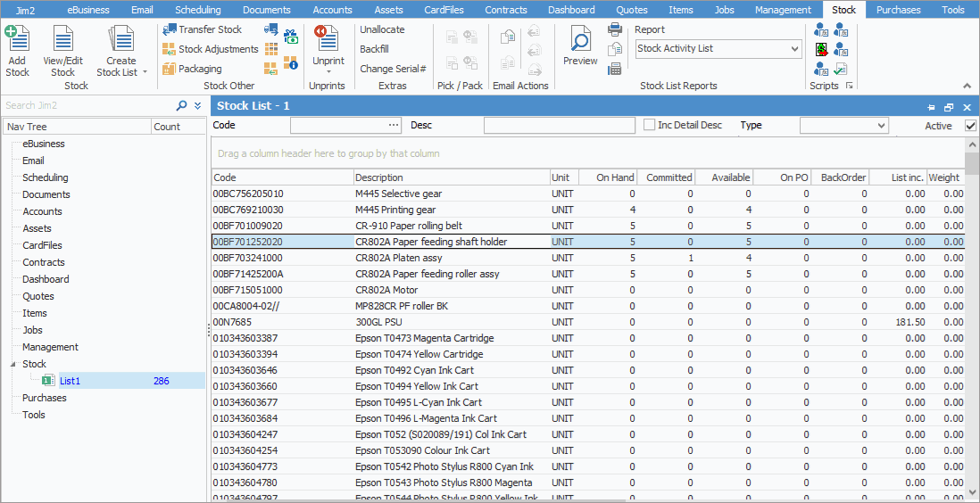Collapse the Stock node in Nav Tree
The image size is (980, 503).
click(x=12, y=364)
